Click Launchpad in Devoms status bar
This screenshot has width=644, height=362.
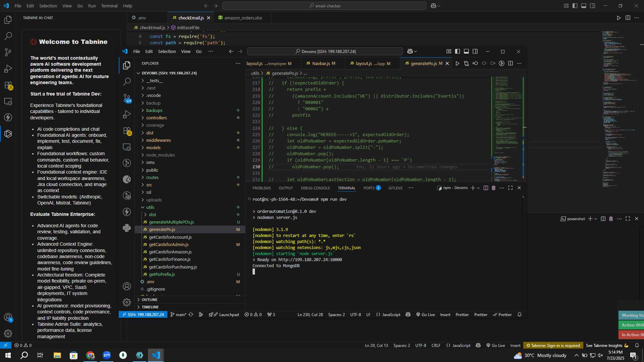pos(224,315)
